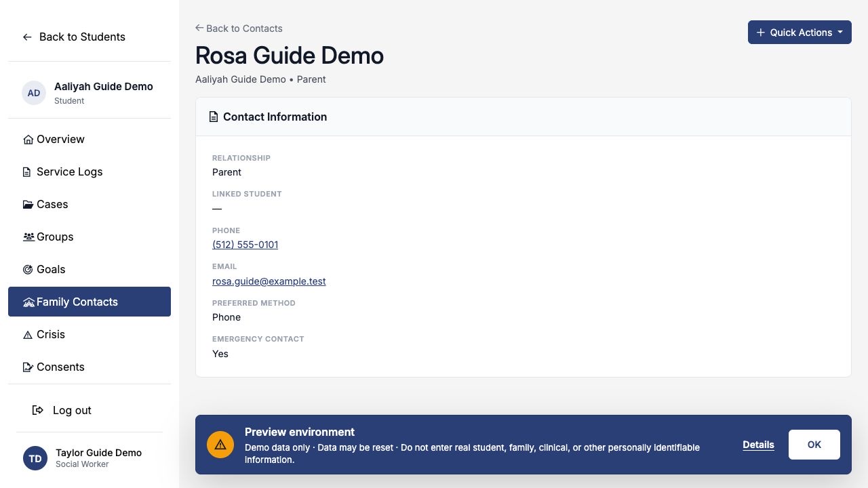Click the signature icon beside Consents

click(28, 367)
